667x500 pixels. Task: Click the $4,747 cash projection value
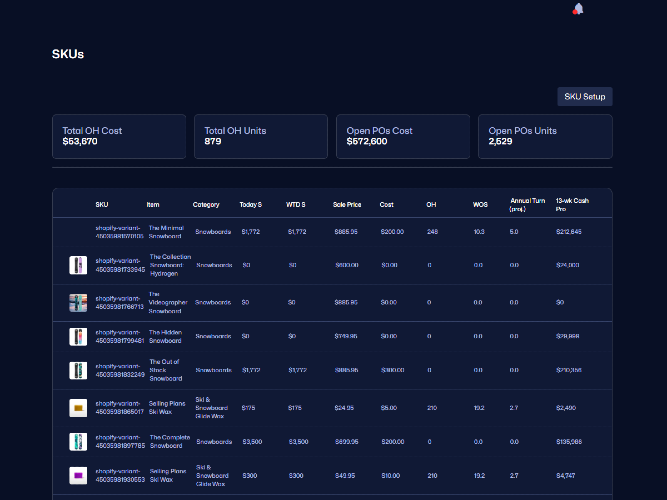[565, 475]
